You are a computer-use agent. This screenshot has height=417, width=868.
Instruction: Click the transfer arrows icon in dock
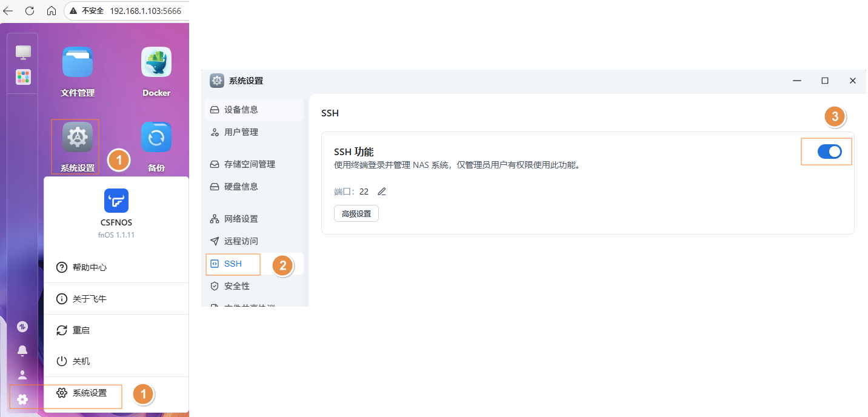click(22, 327)
